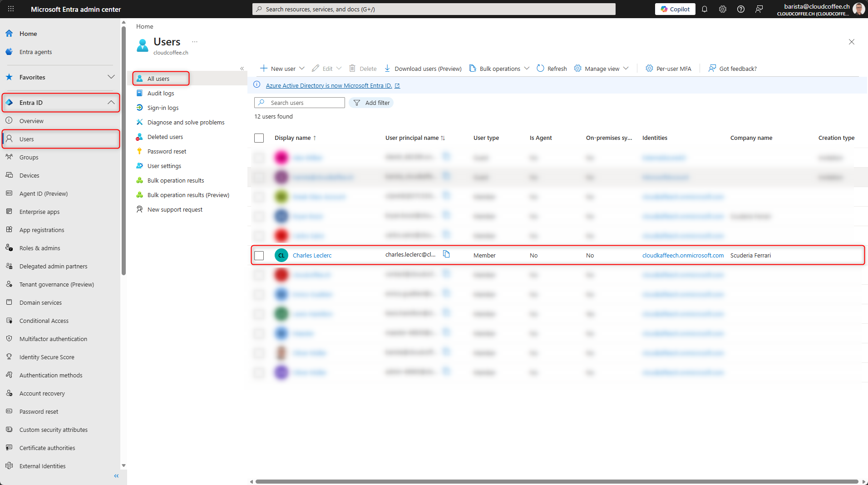Image resolution: width=868 pixels, height=485 pixels.
Task: Select the Charles Leclerc row checkbox
Action: [259, 256]
